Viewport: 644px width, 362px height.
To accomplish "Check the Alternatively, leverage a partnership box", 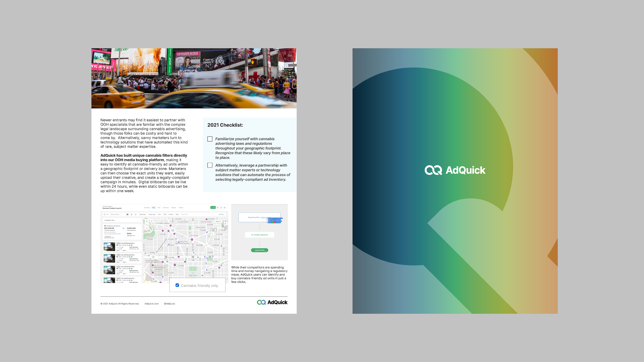I will click(x=210, y=165).
